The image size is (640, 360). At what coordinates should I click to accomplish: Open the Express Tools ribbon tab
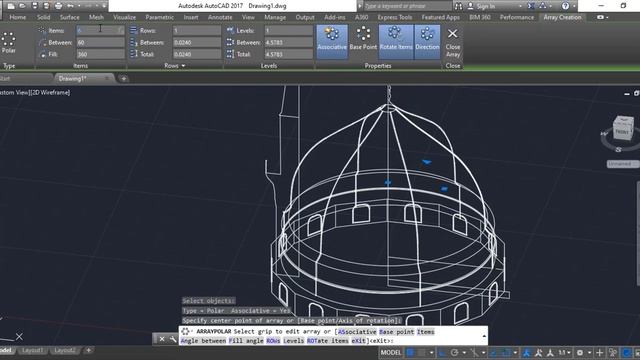pos(394,17)
